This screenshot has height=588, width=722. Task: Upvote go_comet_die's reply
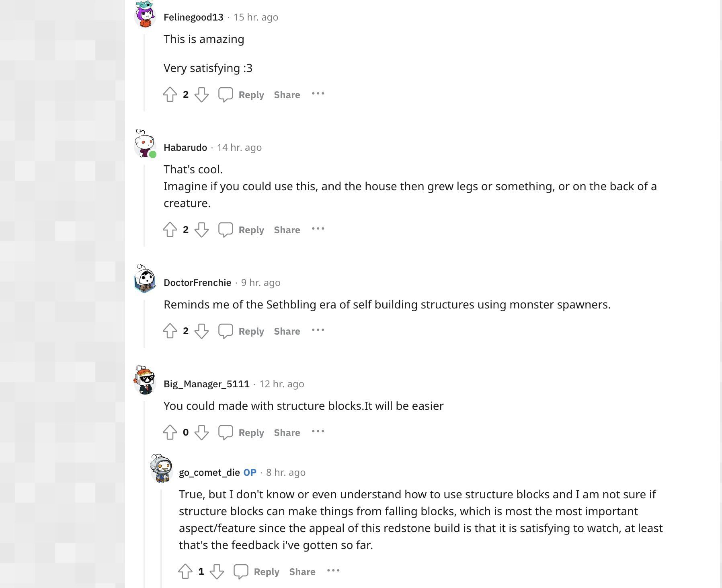[x=185, y=572]
